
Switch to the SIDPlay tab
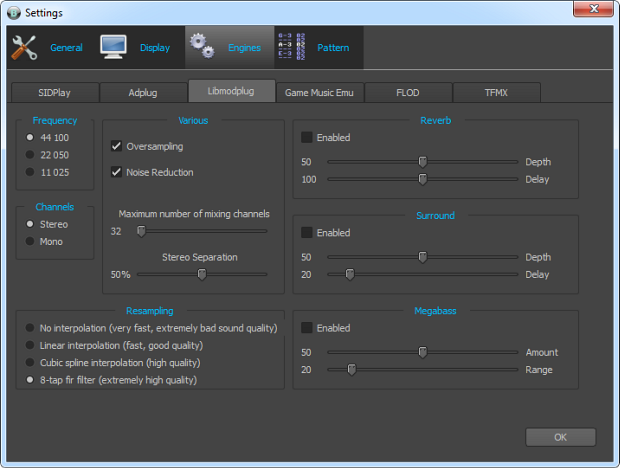coord(54,92)
